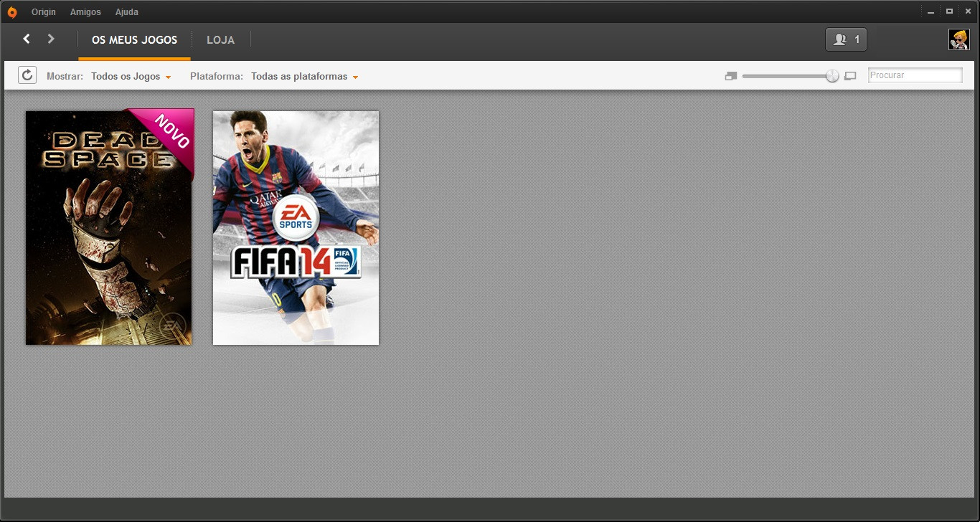This screenshot has height=522, width=980.
Task: Open the friends list icon
Action: click(x=846, y=39)
